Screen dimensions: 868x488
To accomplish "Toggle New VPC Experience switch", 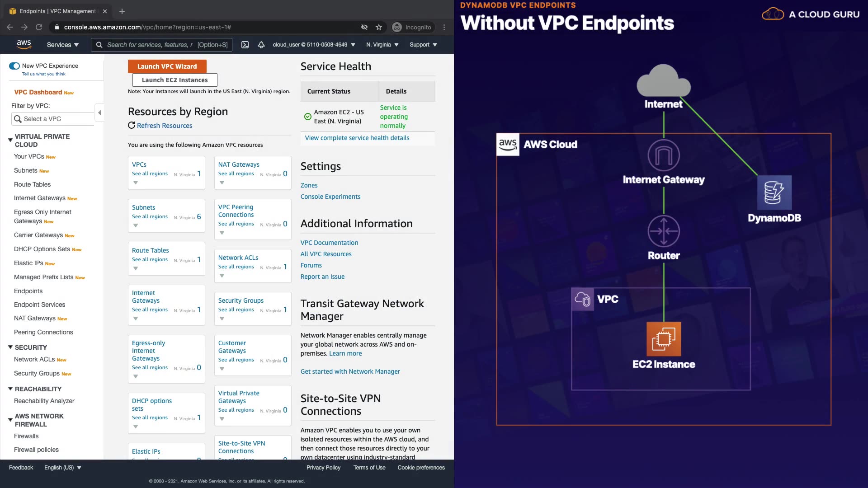I will pyautogui.click(x=14, y=66).
